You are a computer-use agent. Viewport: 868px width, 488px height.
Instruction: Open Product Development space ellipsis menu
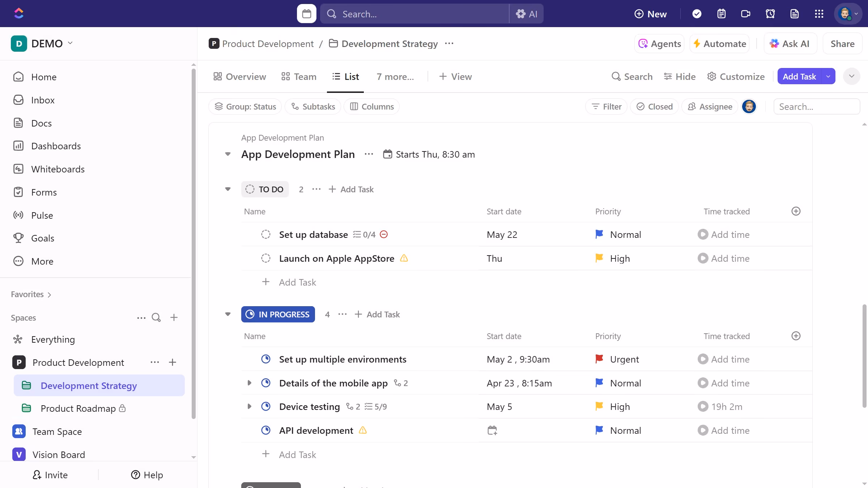pyautogui.click(x=155, y=362)
